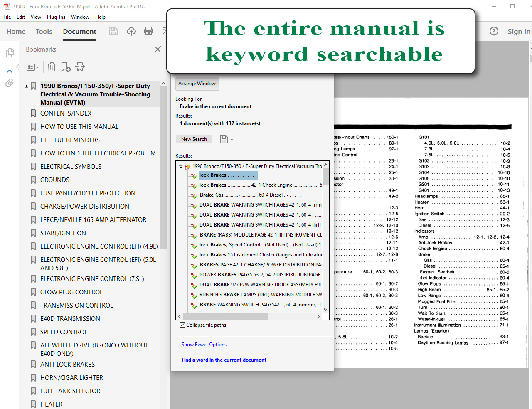Open the bookmark options dropdown menu
Image resolution: width=532 pixels, height=409 pixels.
pyautogui.click(x=32, y=67)
